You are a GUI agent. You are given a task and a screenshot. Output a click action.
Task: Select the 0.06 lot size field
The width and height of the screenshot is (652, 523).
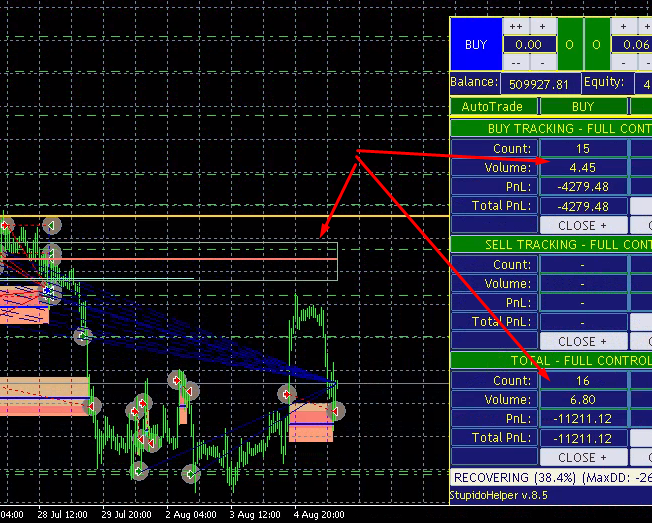(632, 44)
